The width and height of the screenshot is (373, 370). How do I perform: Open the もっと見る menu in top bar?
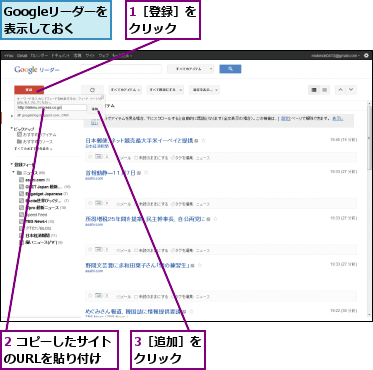point(122,55)
